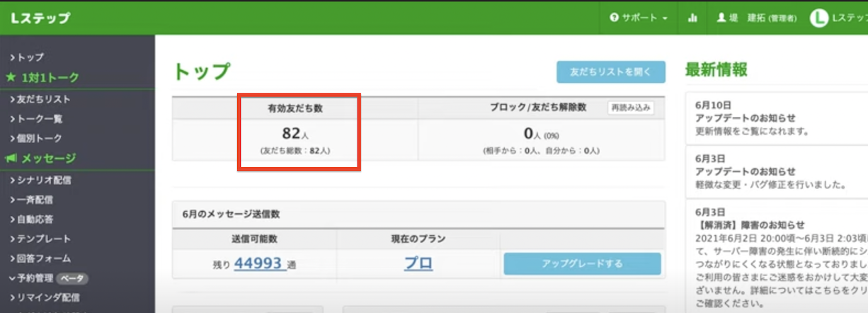Open 回答フォーム in the sidebar
This screenshot has height=313, width=868.
pos(40,258)
